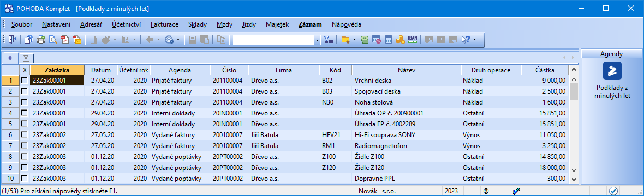Tick the X checkbox in row 8
This screenshot has height=196, width=644.
click(x=24, y=156)
